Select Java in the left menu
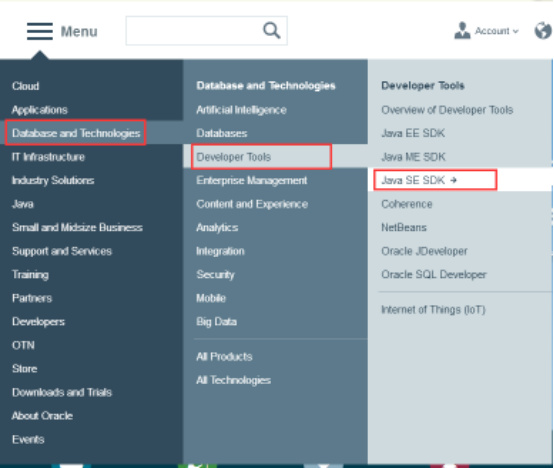 tap(23, 204)
